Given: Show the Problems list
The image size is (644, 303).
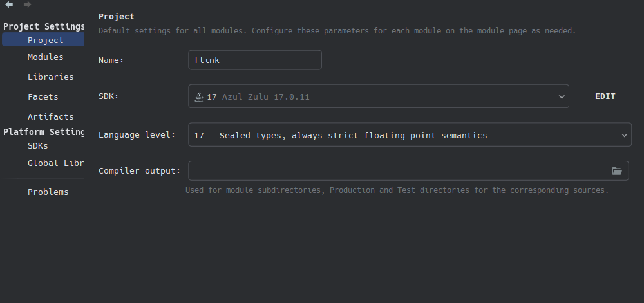Looking at the screenshot, I should (48, 192).
